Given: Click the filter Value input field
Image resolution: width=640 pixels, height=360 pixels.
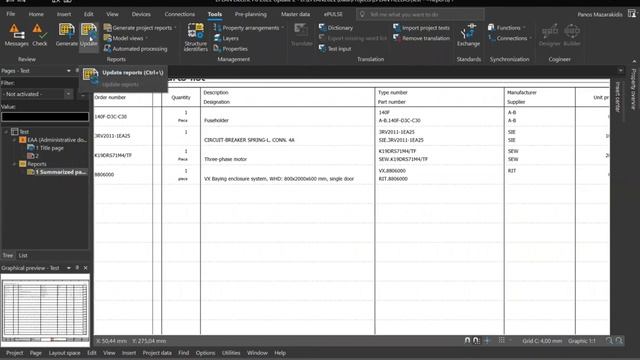Looking at the screenshot, I should pos(45,117).
